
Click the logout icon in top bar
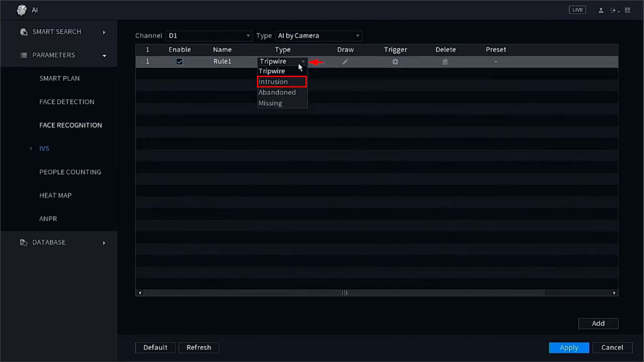tap(613, 10)
